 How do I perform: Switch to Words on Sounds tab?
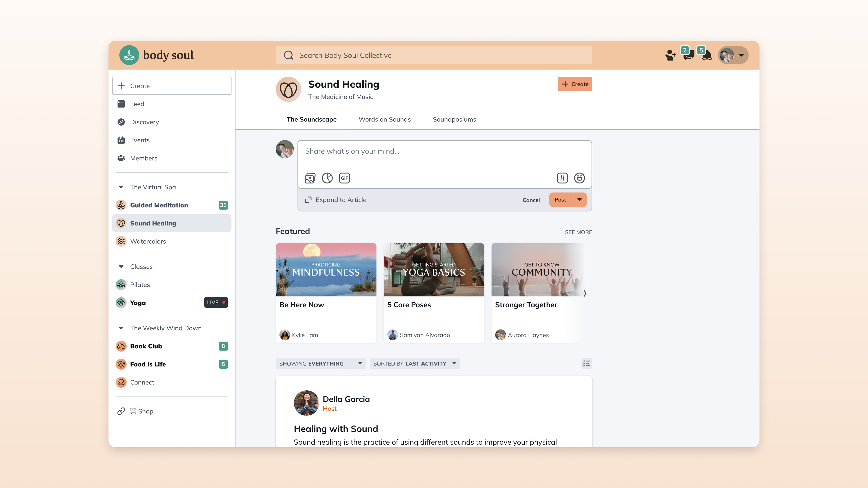(384, 119)
